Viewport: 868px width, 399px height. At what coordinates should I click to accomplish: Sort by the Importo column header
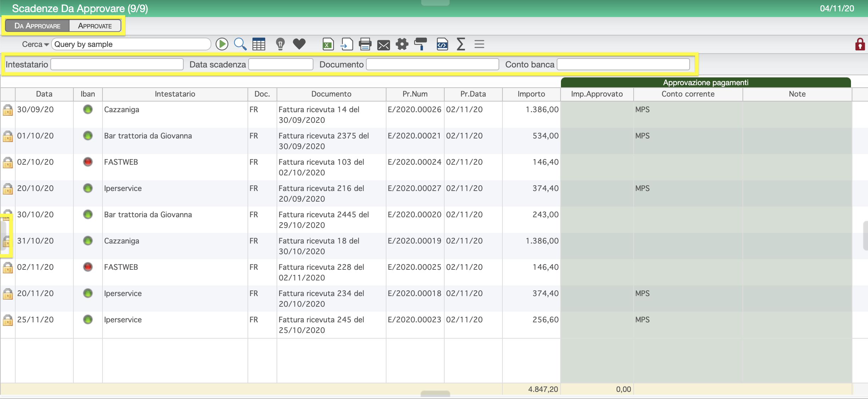(x=531, y=94)
